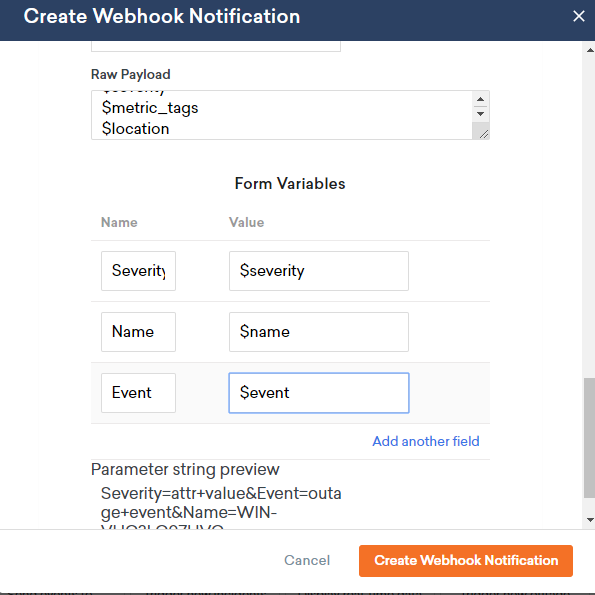The width and height of the screenshot is (595, 595).
Task: Add another form variable field
Action: [426, 441]
